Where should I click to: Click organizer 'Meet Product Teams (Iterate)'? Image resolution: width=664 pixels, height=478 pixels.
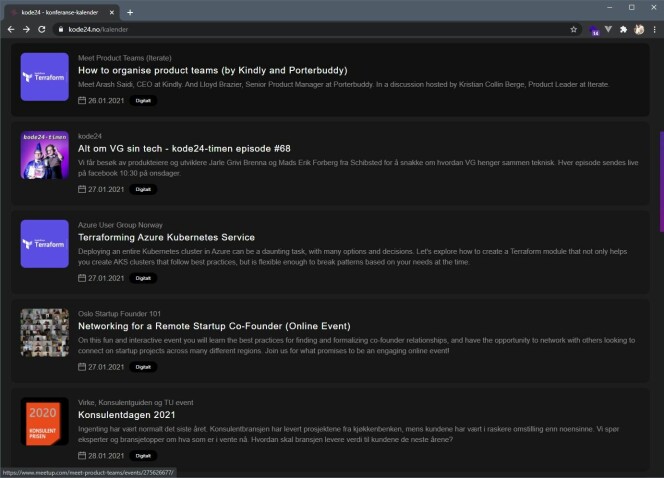pos(124,58)
